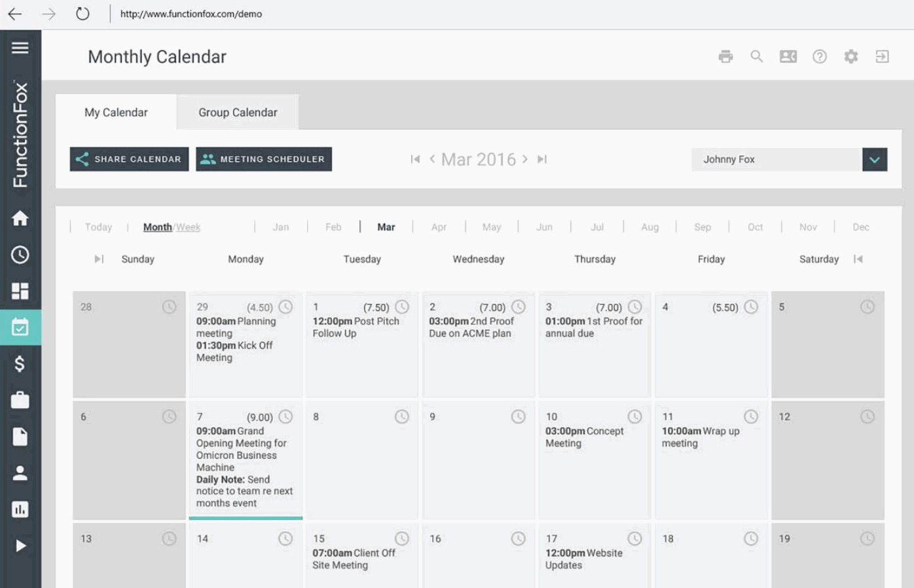Open 09:00am Planning meeting event
The height and width of the screenshot is (588, 914).
(236, 327)
